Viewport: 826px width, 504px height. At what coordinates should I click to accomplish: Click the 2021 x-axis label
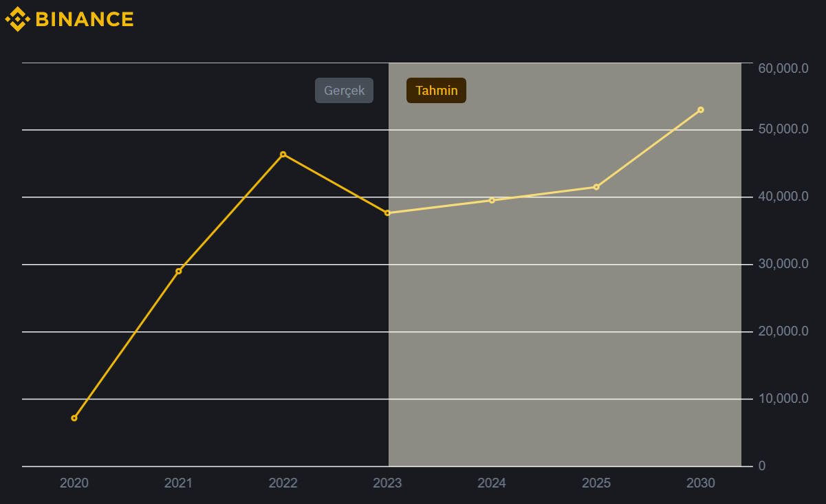tap(179, 483)
